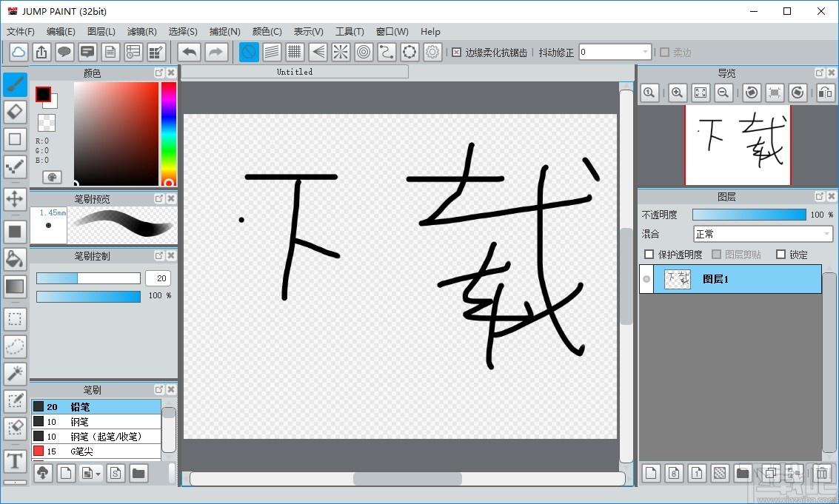Open the 选择(S) menu
Screen dimensions: 839x504
click(x=183, y=32)
